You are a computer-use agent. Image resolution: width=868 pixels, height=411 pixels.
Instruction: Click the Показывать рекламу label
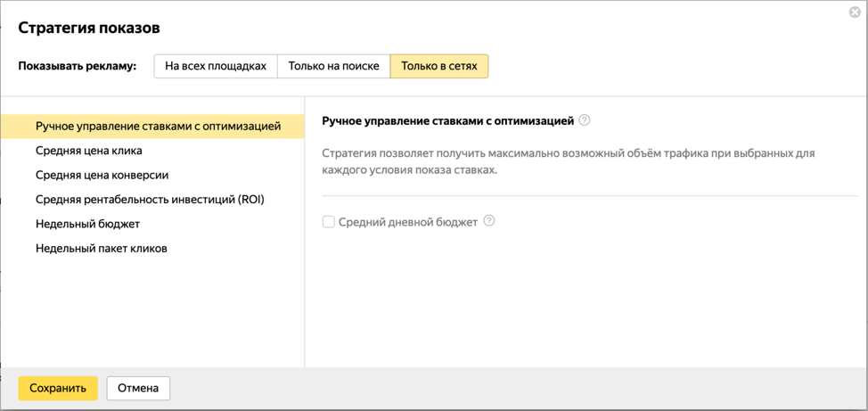click(78, 66)
